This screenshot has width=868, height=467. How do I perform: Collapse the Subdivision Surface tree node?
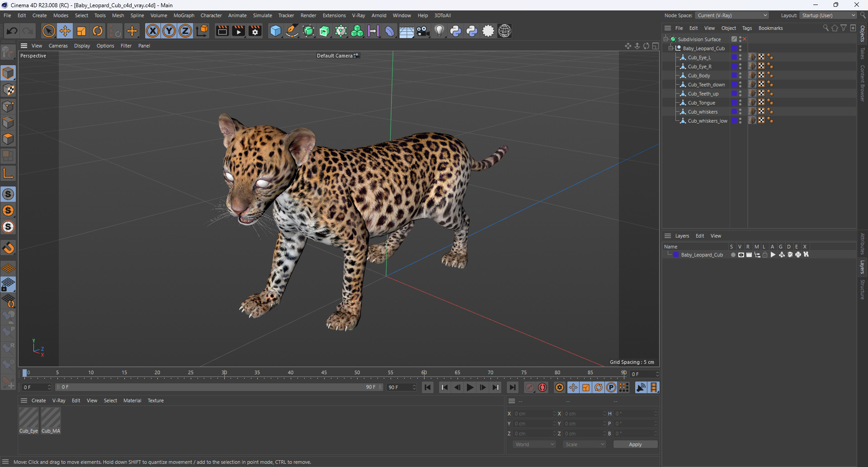click(666, 39)
